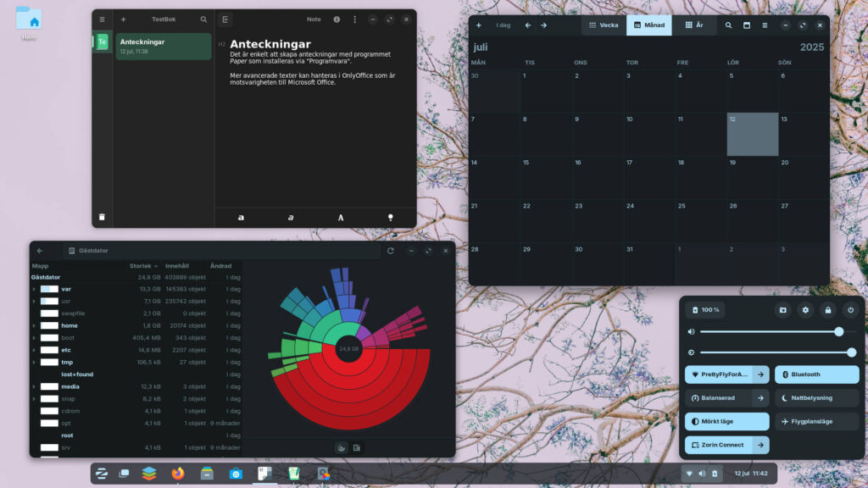The image size is (868, 488).
Task: Open search in the calendar
Action: pos(728,25)
